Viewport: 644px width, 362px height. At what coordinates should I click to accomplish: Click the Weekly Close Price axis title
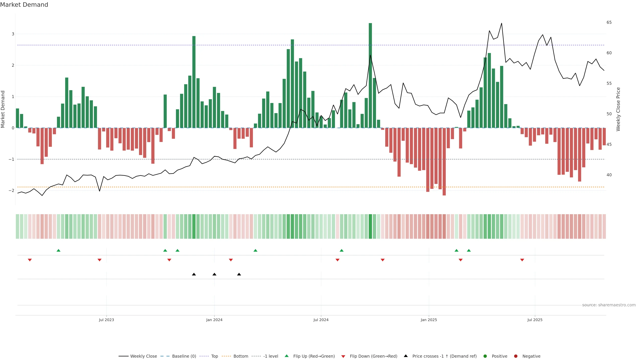(618, 109)
